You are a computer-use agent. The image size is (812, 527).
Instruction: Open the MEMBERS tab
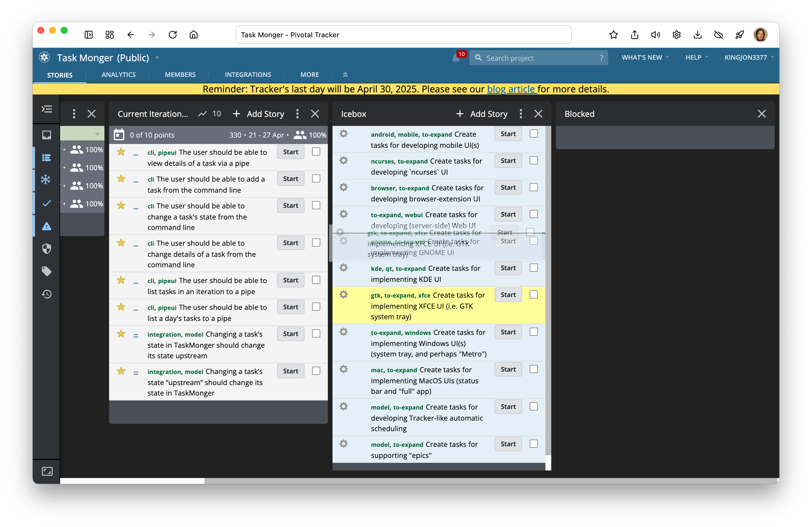(180, 75)
